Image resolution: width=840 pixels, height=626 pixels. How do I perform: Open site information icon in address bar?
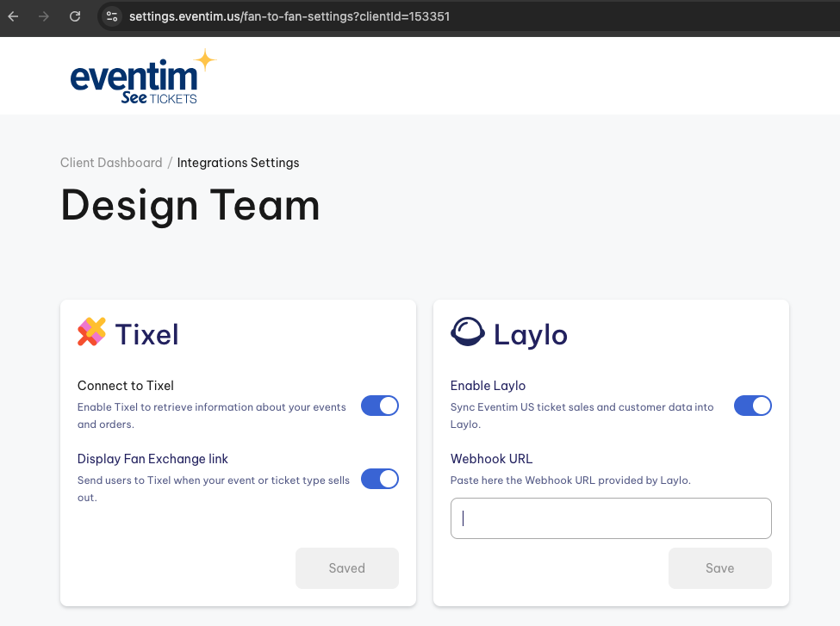click(112, 16)
